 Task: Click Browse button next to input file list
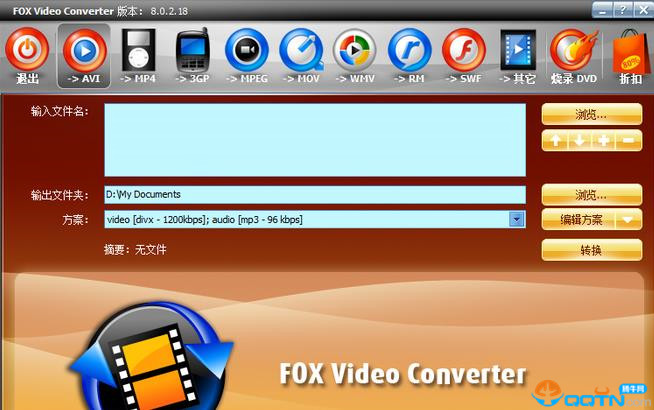(x=591, y=114)
